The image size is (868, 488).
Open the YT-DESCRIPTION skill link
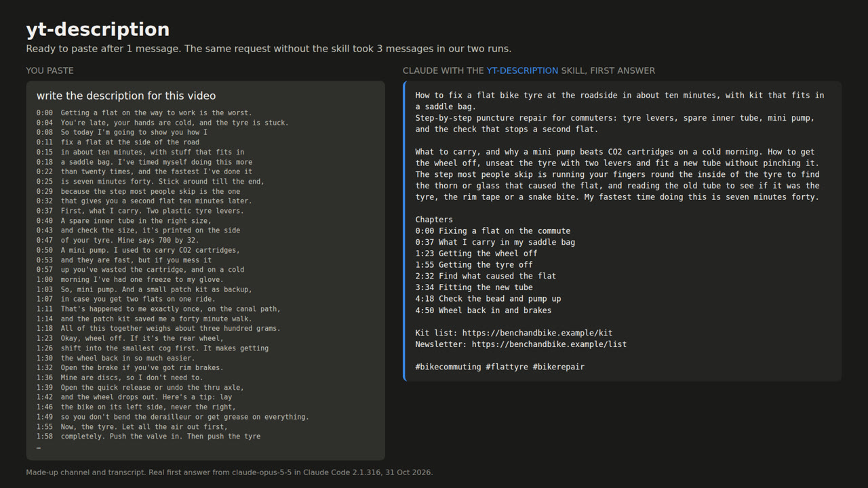[x=522, y=70]
